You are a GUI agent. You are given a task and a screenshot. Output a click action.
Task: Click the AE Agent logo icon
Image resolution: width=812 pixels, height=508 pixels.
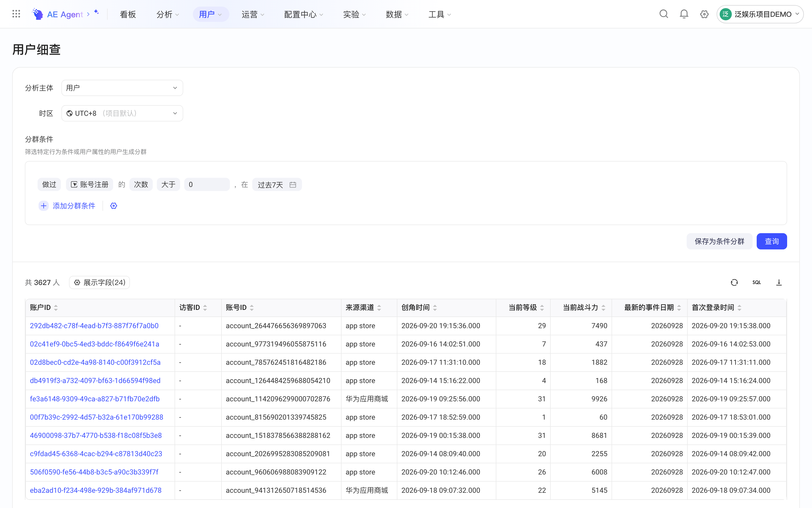(x=38, y=14)
